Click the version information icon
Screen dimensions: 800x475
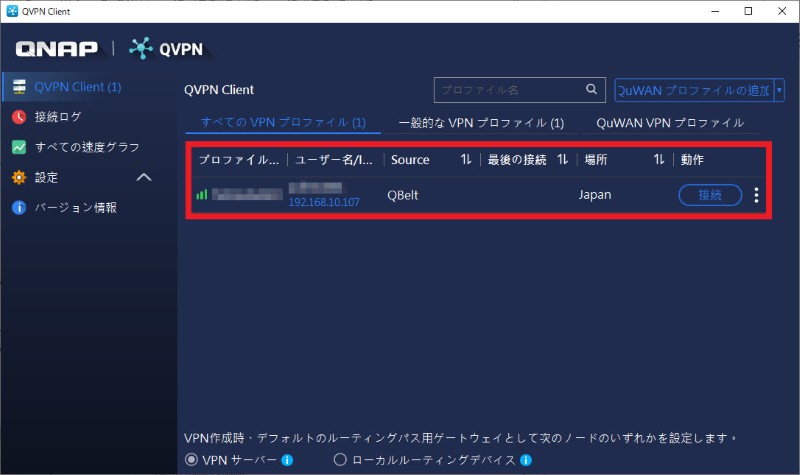click(18, 208)
